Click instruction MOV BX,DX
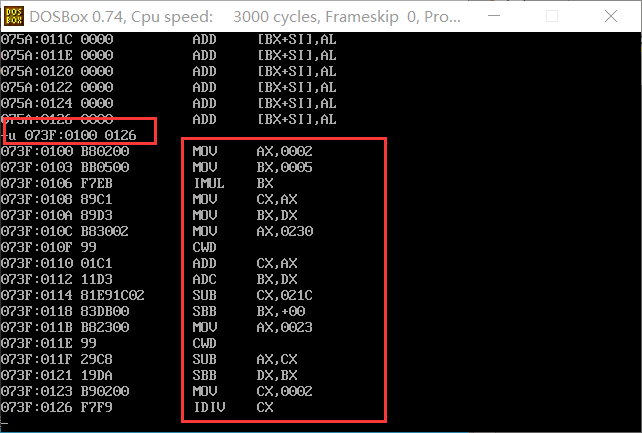This screenshot has height=433, width=642. coord(245,215)
